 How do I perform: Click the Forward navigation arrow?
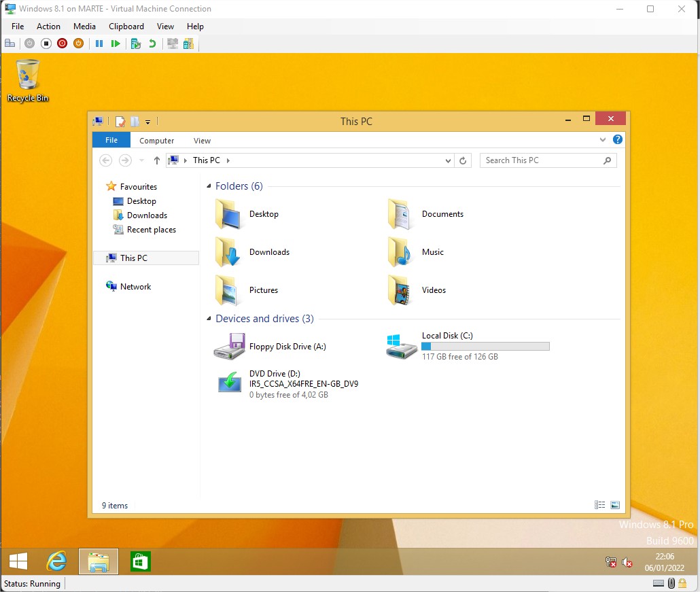126,160
